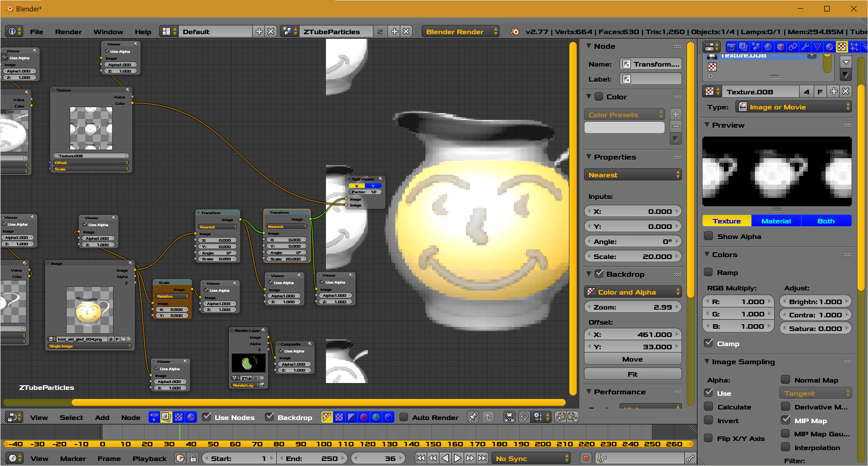Screen dimensions: 868x466
Task: Open the Nearest filter type dropdown
Action: pyautogui.click(x=633, y=175)
